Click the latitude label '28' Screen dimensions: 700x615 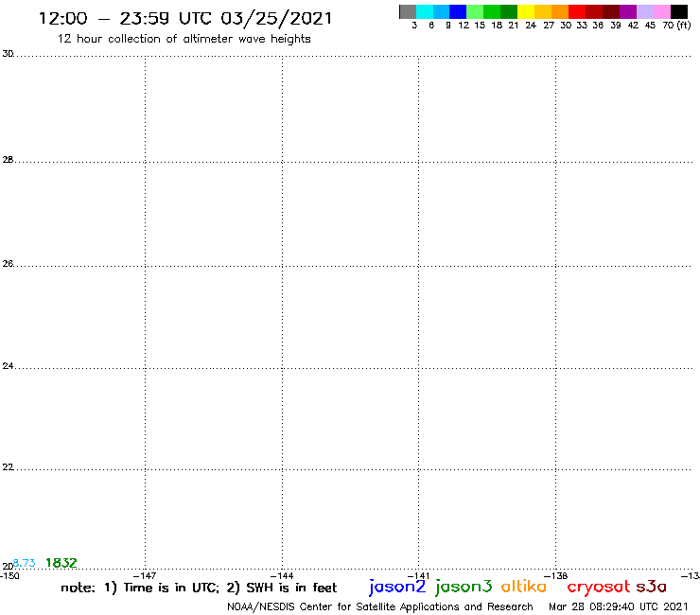point(8,160)
